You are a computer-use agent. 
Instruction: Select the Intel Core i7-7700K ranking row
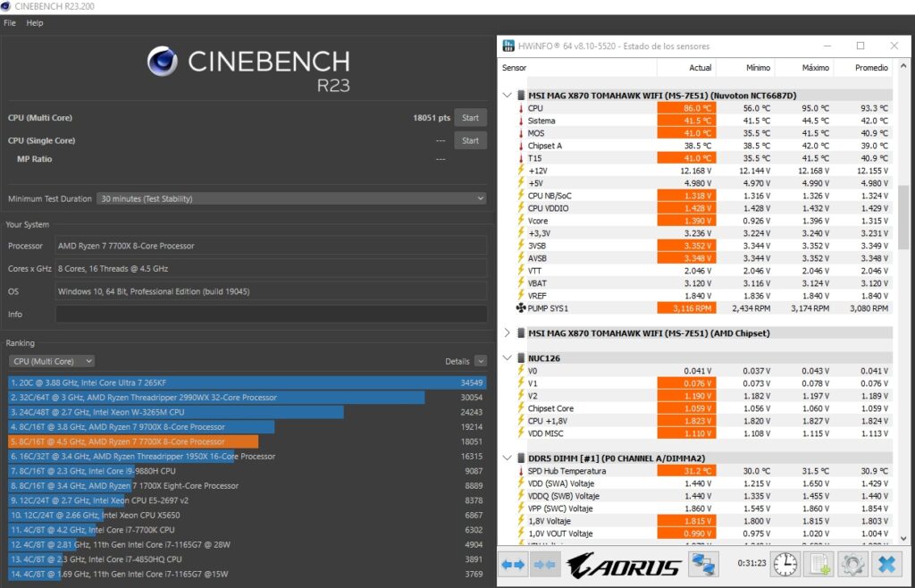(x=248, y=530)
